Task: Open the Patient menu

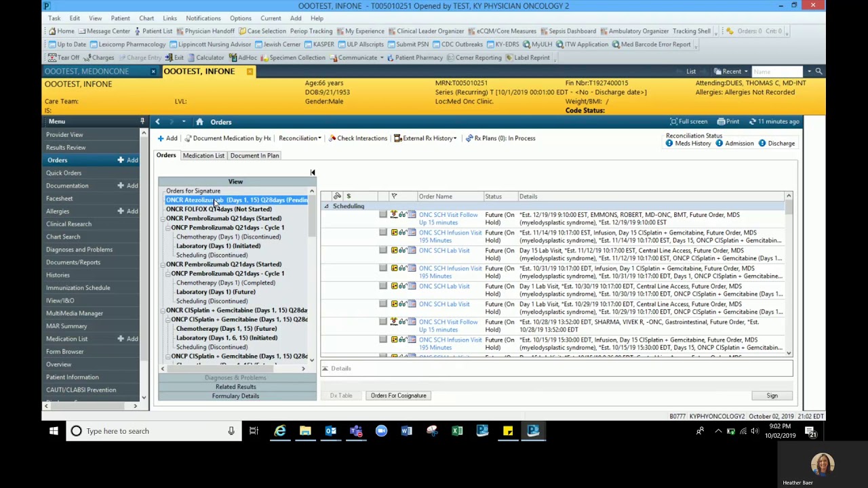Action: pyautogui.click(x=120, y=18)
